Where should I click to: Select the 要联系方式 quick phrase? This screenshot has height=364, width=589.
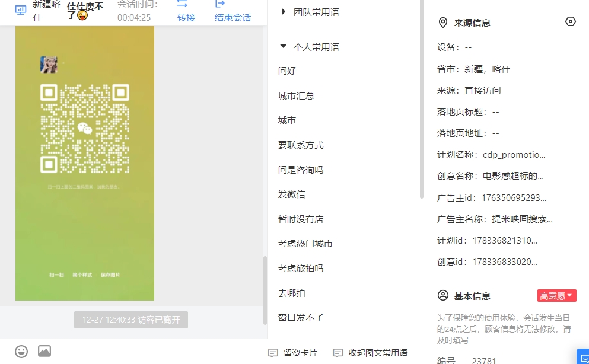(301, 145)
